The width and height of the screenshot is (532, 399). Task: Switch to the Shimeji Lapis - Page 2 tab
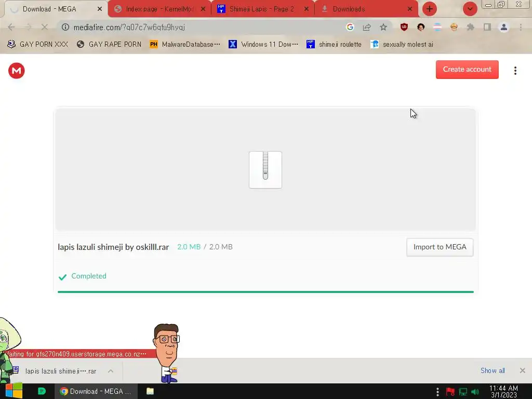pos(261,9)
